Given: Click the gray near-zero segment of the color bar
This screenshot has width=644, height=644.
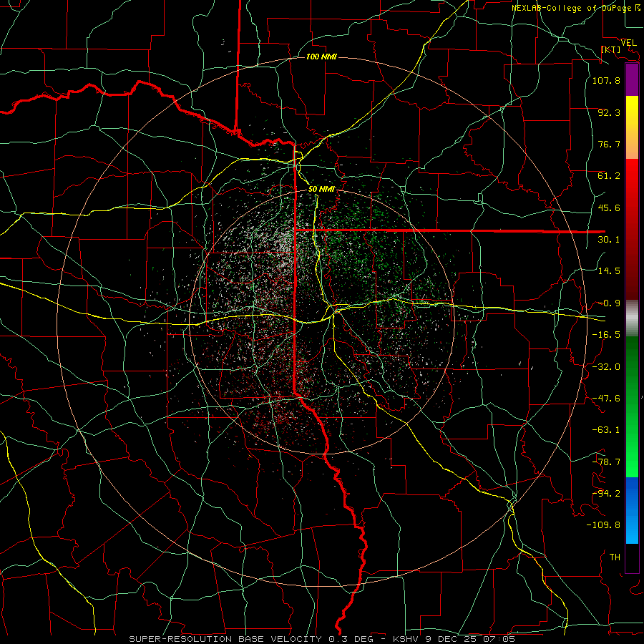Looking at the screenshot, I should coord(632,317).
